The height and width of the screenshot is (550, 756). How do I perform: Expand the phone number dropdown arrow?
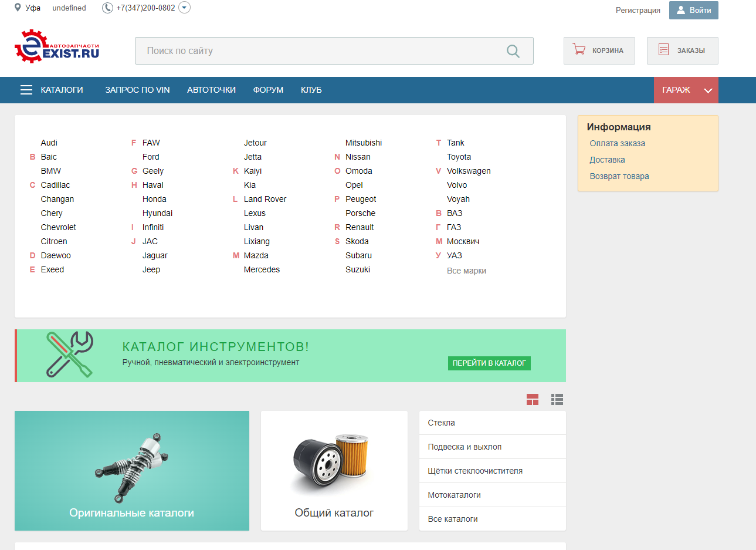point(184,8)
